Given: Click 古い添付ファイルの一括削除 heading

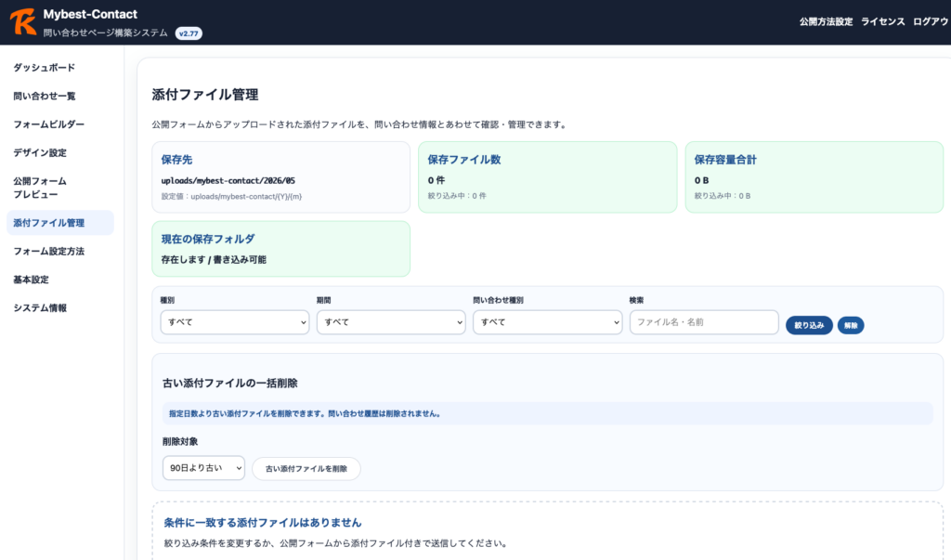Looking at the screenshot, I should [x=230, y=384].
